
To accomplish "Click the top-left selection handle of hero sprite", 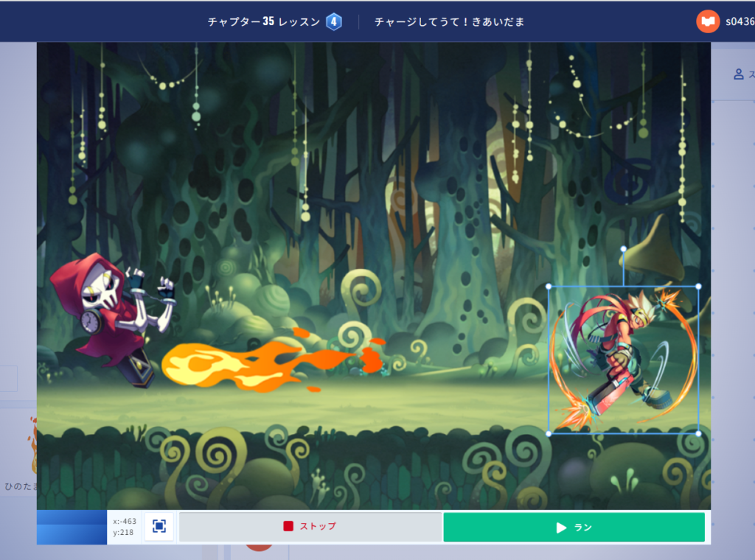I will [549, 286].
